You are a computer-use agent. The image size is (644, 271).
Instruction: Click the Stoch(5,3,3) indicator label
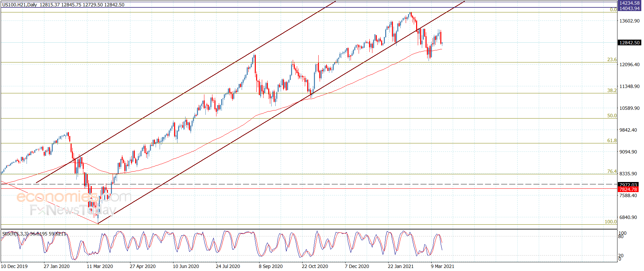(x=15, y=234)
